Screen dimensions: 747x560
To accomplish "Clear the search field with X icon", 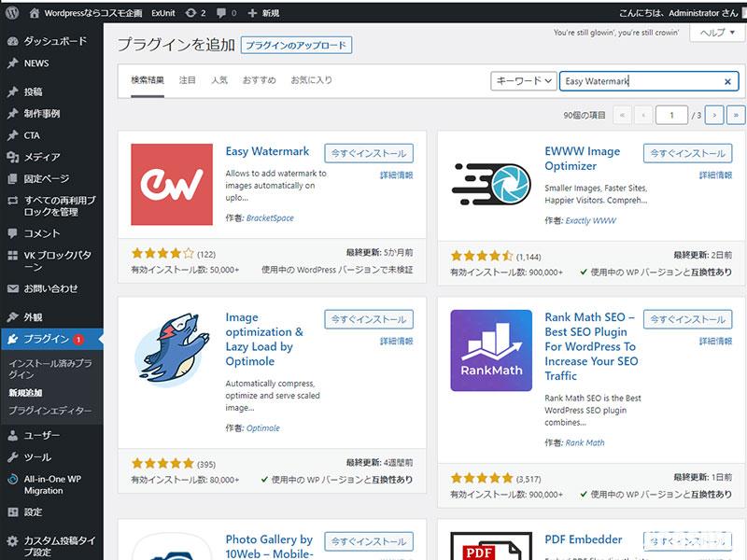I will 727,81.
